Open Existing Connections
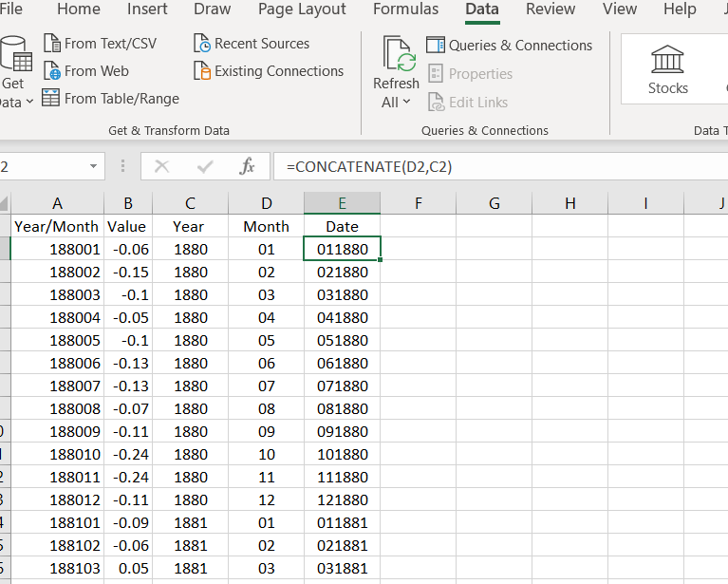The height and width of the screenshot is (584, 728). [x=269, y=71]
